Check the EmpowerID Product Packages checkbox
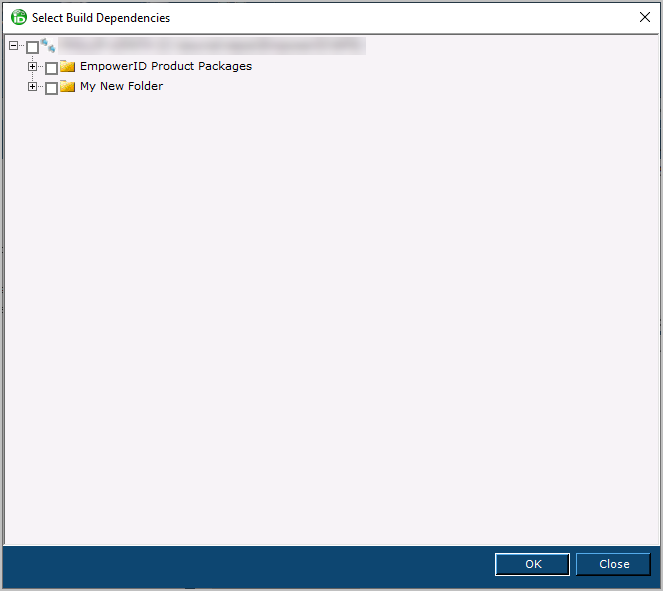Screen dimensions: 663x591 coord(51,68)
